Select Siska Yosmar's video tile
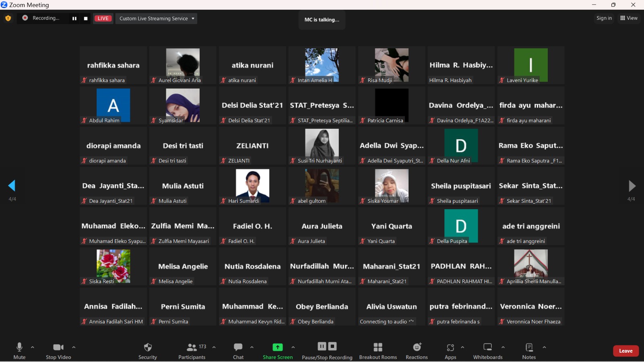The width and height of the screenshot is (644, 362). tap(392, 186)
